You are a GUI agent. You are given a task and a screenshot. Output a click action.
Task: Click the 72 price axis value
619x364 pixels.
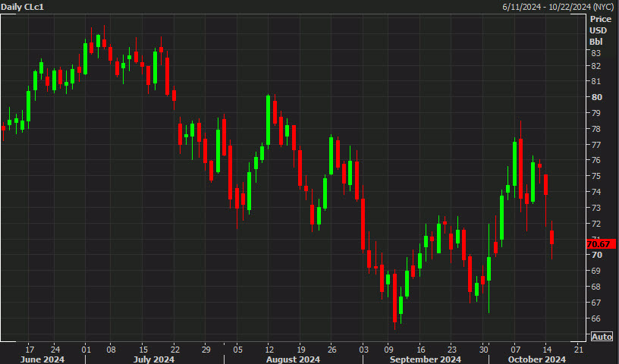[x=596, y=224]
